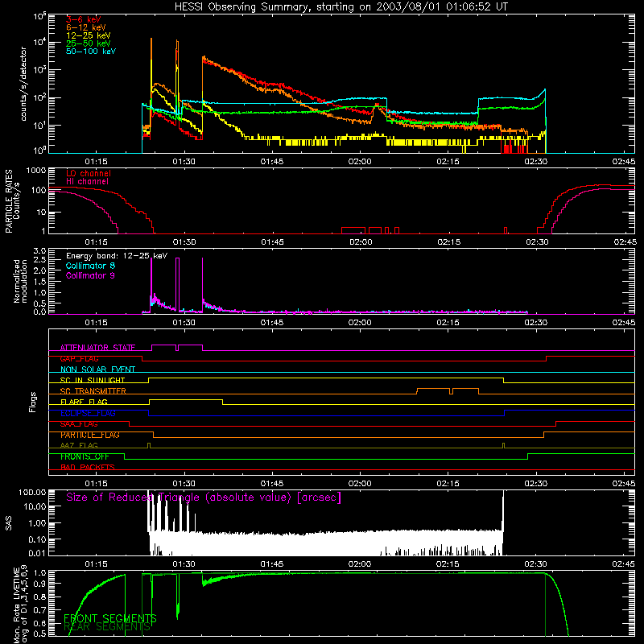This screenshot has height=644, width=644.
Task: Click the counts/s/detector axis label
Action: (x=23, y=84)
